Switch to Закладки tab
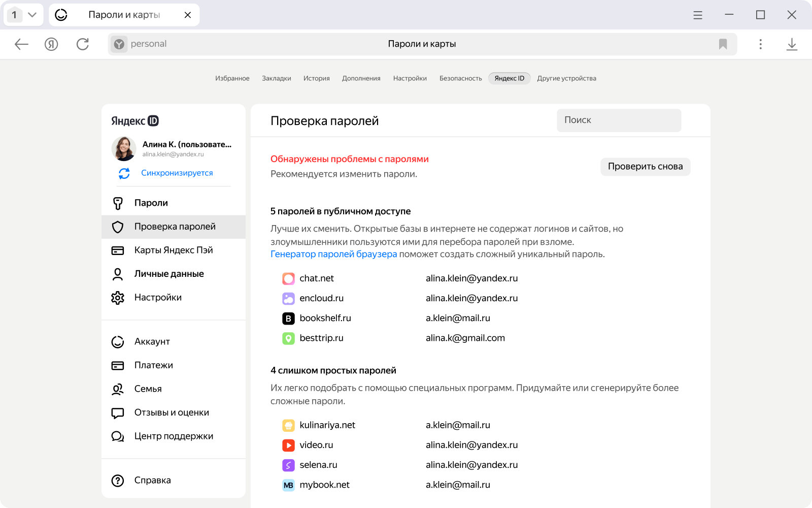812x508 pixels. click(x=277, y=78)
